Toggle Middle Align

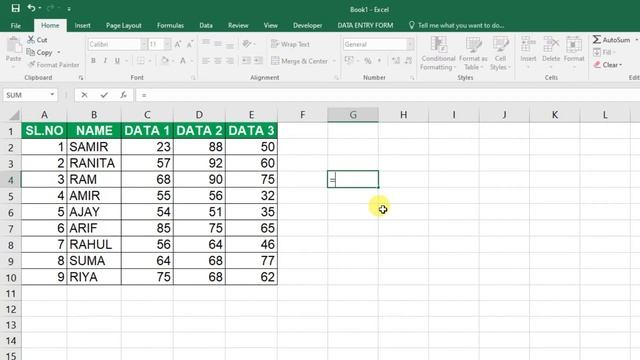[x=218, y=43]
